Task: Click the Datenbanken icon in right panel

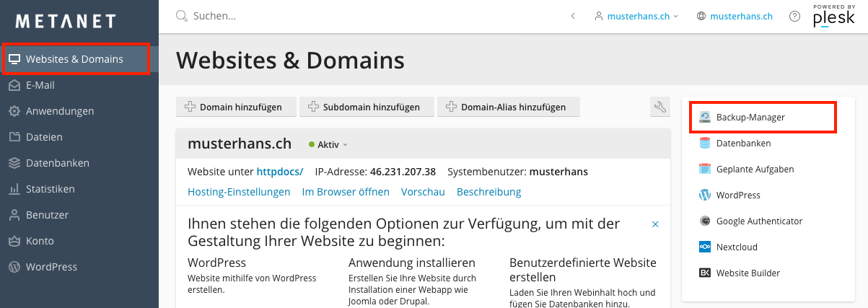Action: click(x=705, y=144)
